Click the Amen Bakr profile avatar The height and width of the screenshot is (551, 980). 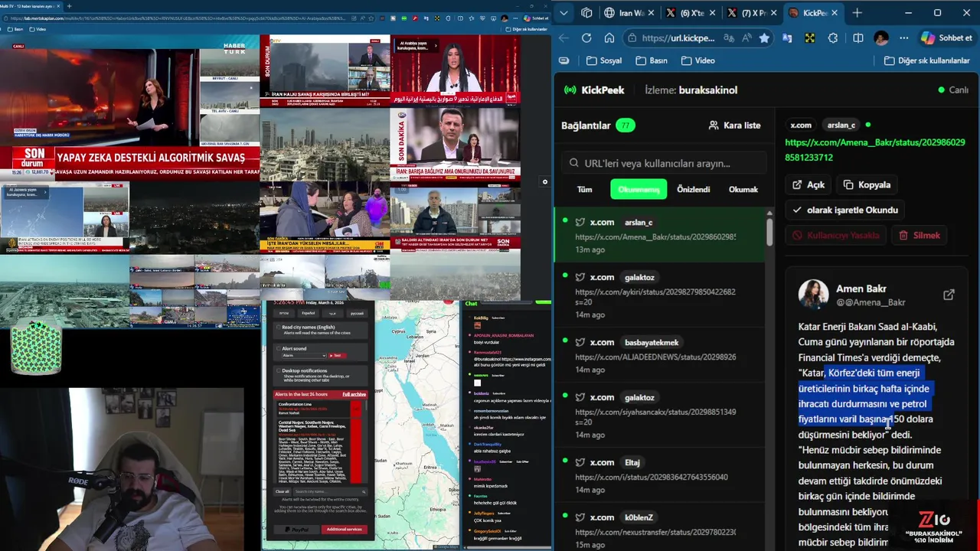(813, 295)
